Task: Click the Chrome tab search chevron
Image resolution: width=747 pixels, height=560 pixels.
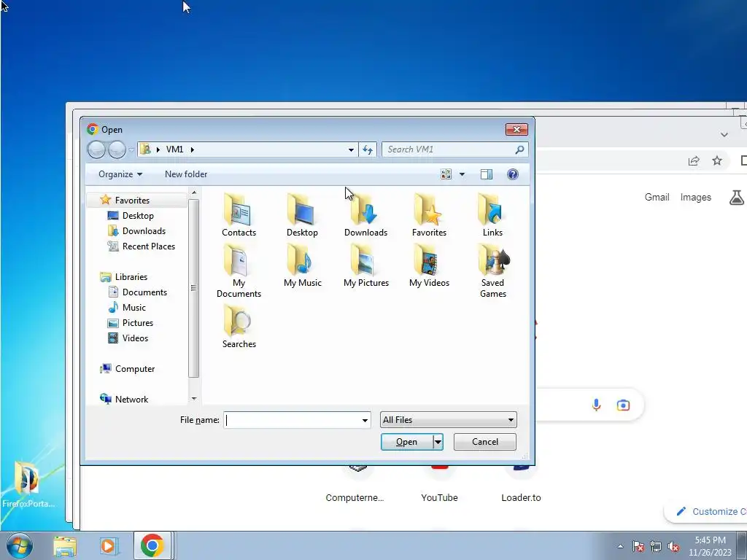Action: (x=724, y=135)
